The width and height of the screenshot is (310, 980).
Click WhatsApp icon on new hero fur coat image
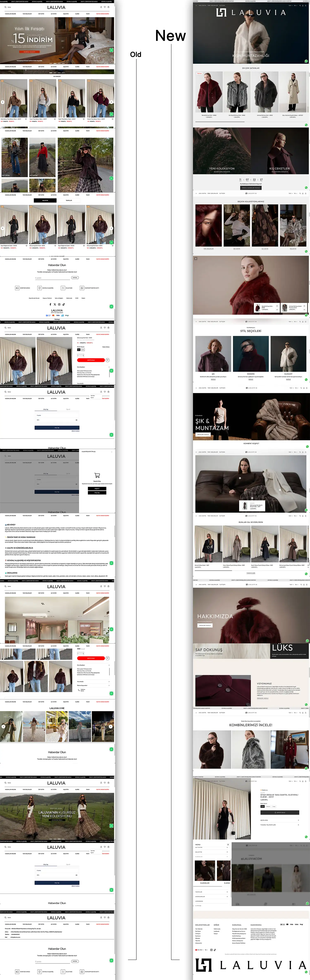coord(306,61)
